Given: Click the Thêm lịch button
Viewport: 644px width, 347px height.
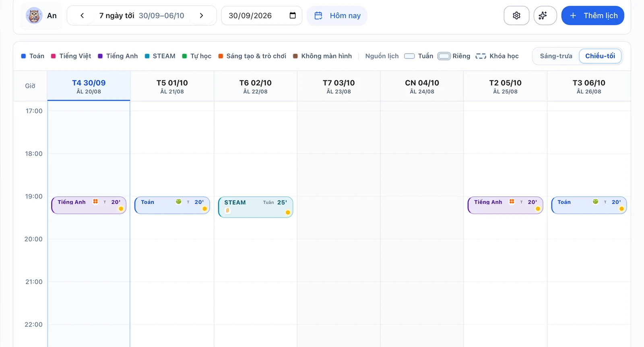Looking at the screenshot, I should [592, 16].
